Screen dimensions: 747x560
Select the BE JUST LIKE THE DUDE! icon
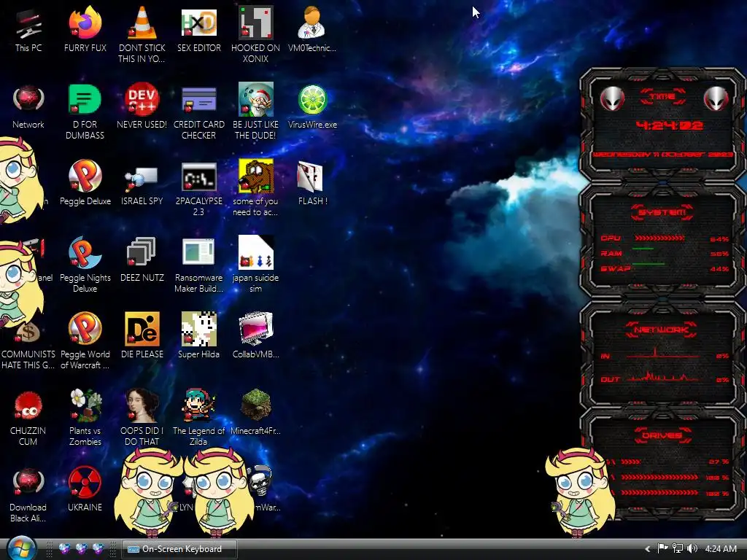click(256, 100)
